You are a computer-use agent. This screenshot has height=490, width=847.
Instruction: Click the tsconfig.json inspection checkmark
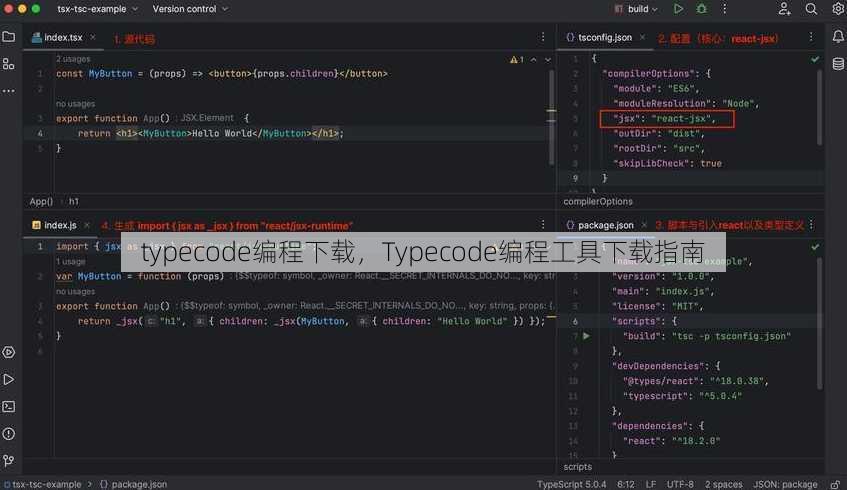point(815,59)
